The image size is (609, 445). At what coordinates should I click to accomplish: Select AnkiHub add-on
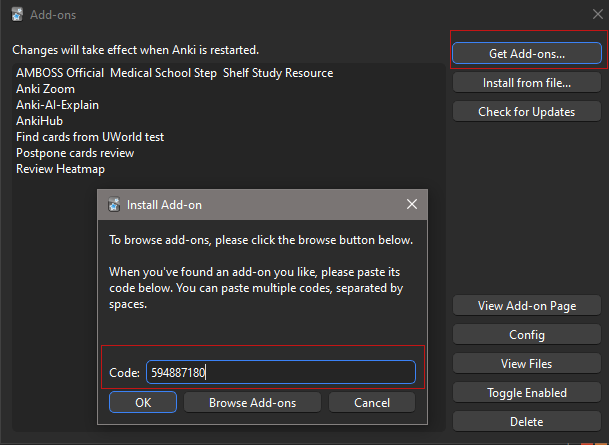click(x=228, y=121)
